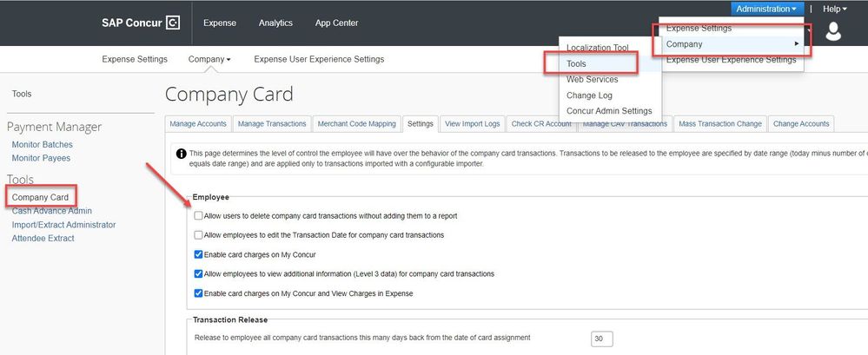The height and width of the screenshot is (355, 868).
Task: Open Attendee Extract link
Action: point(43,239)
